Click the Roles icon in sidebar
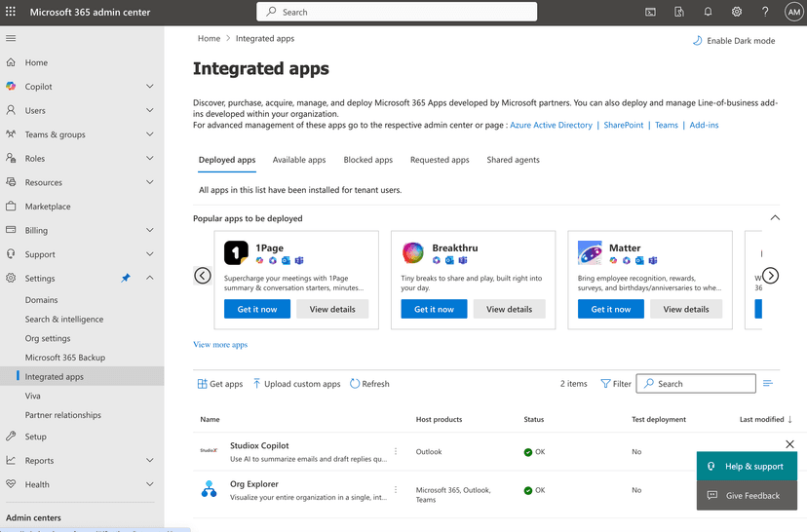Screen dimensions: 807x532 point(11,158)
